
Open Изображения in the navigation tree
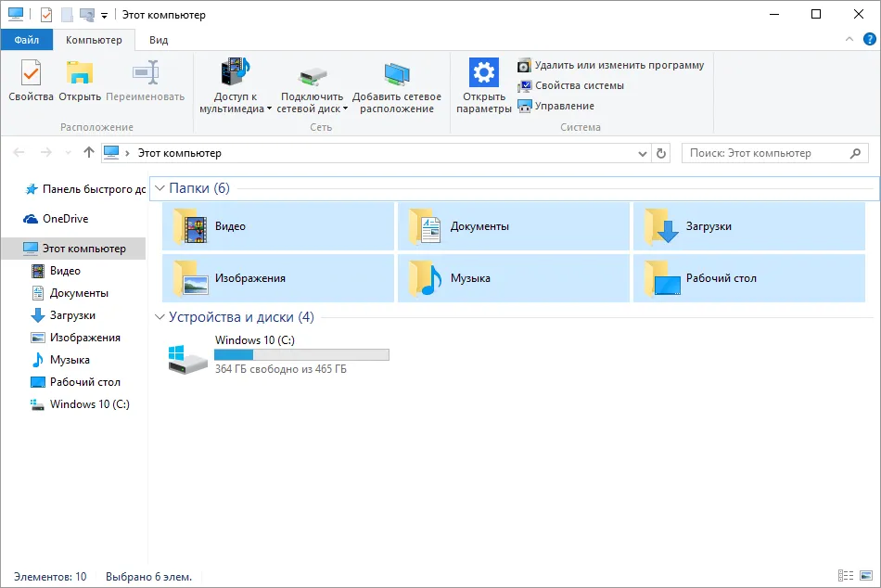75,338
